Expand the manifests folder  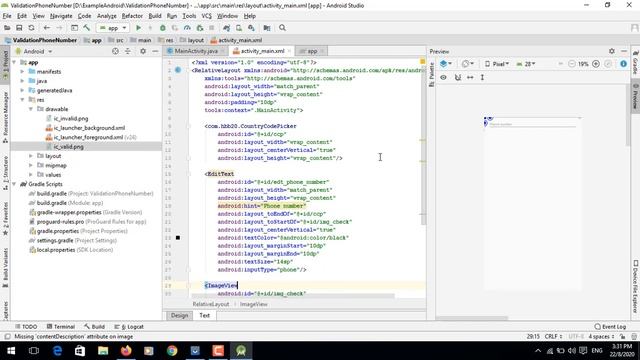[x=22, y=71]
